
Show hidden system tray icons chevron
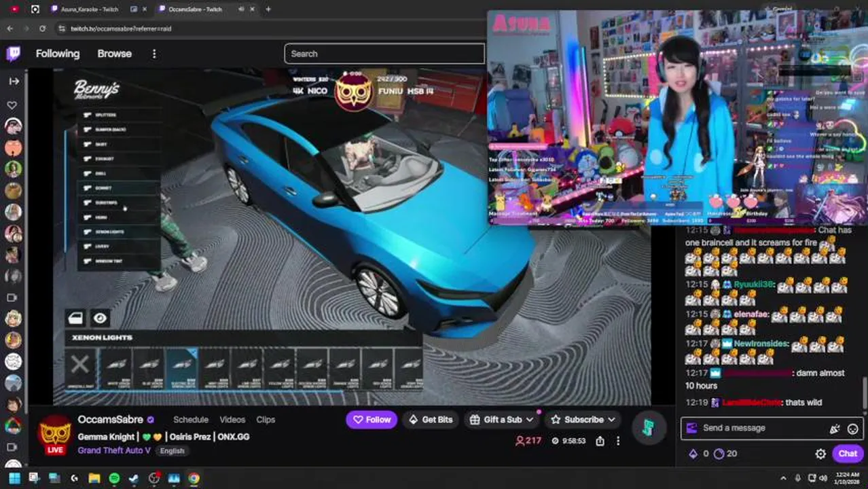pyautogui.click(x=783, y=479)
